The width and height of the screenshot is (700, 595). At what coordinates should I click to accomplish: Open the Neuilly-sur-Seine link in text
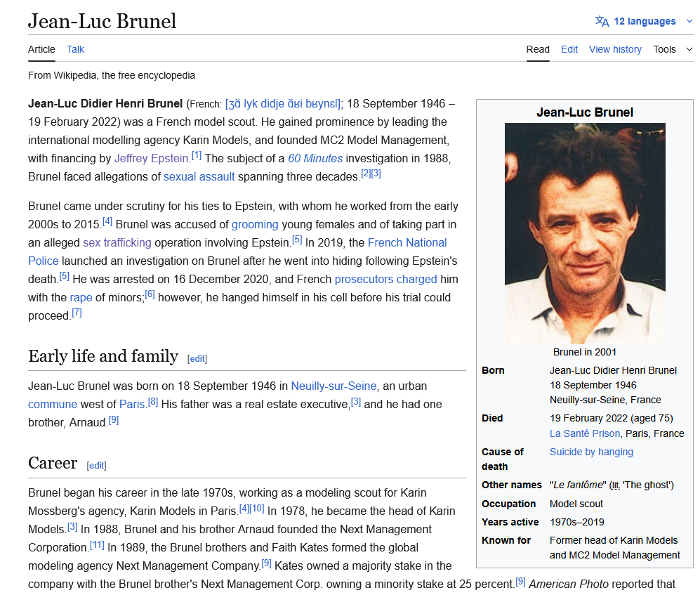point(334,386)
